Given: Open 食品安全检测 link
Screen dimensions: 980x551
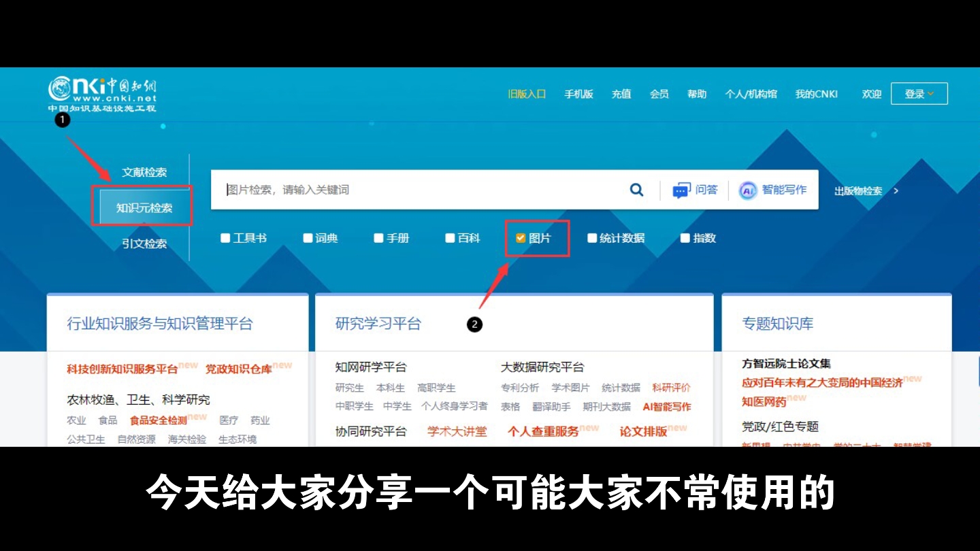Looking at the screenshot, I should click(158, 420).
